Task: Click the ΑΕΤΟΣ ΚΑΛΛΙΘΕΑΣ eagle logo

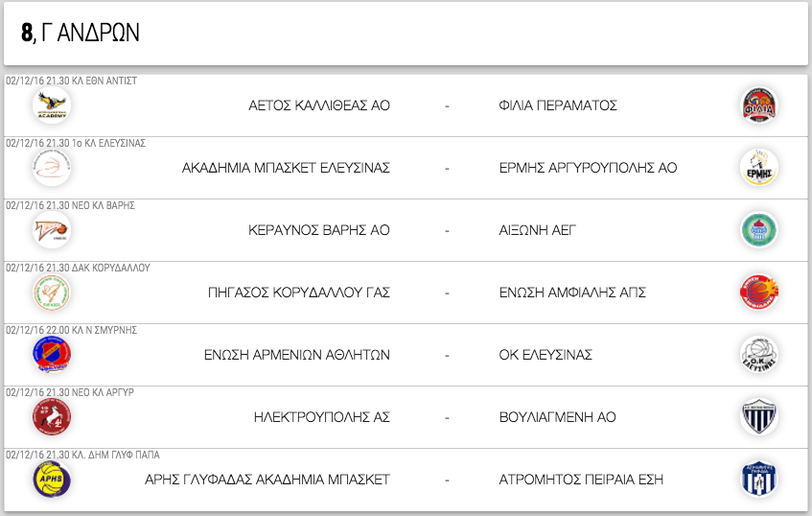Action: (52, 106)
